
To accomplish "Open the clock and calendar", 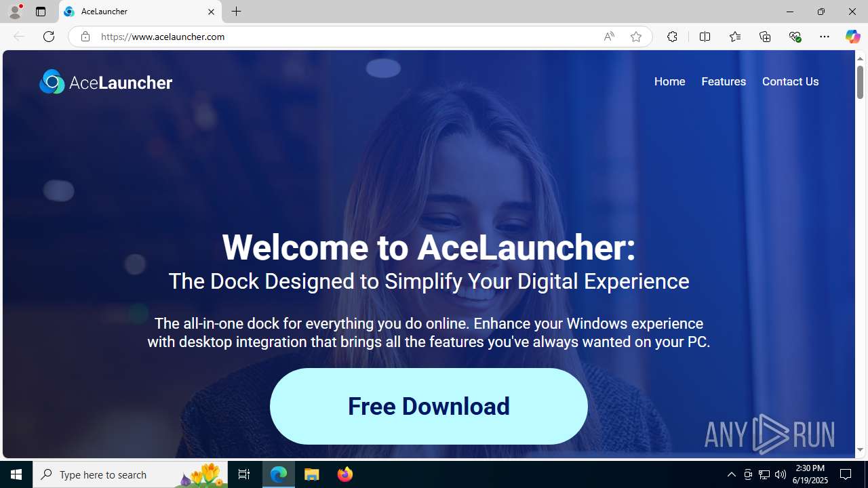I will coord(810,474).
